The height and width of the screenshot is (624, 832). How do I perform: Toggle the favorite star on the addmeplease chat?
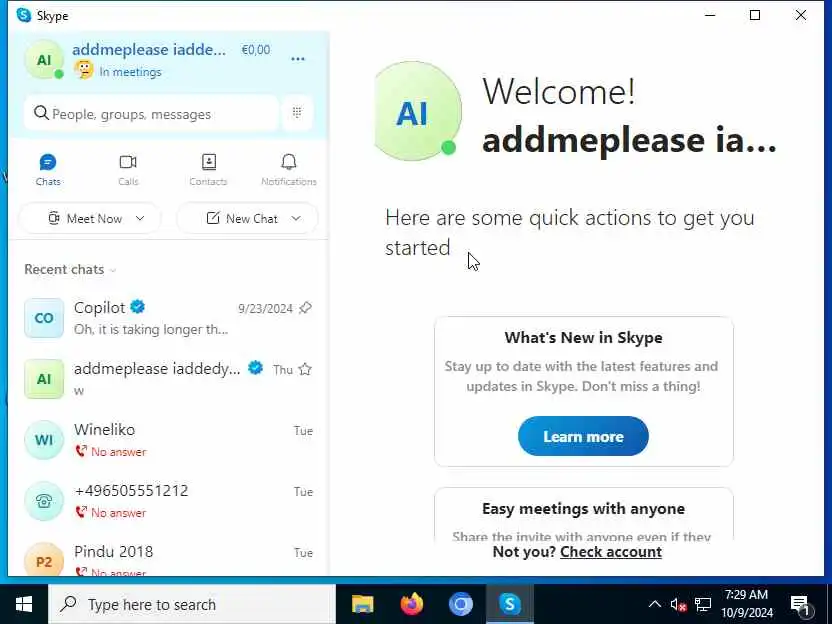coord(305,369)
